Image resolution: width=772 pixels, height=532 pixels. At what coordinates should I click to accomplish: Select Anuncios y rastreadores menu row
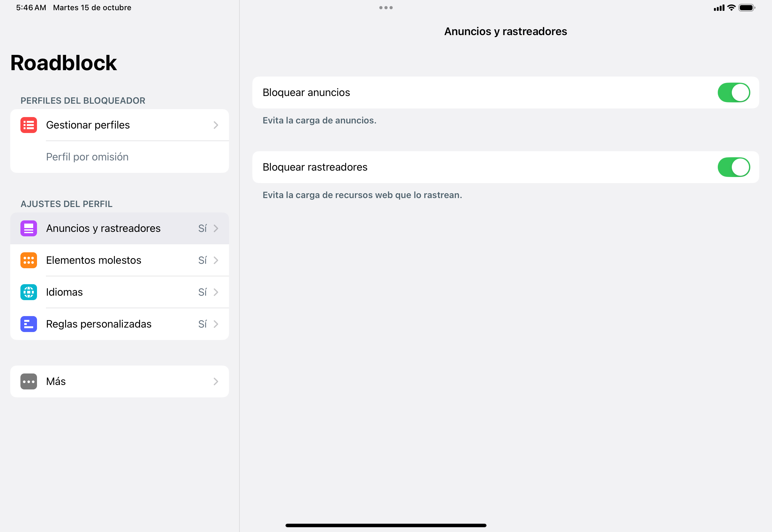pos(120,228)
